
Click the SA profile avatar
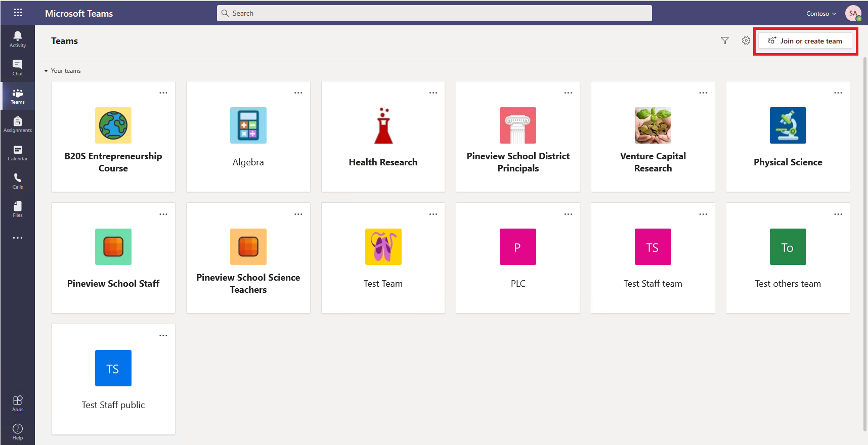(x=853, y=13)
